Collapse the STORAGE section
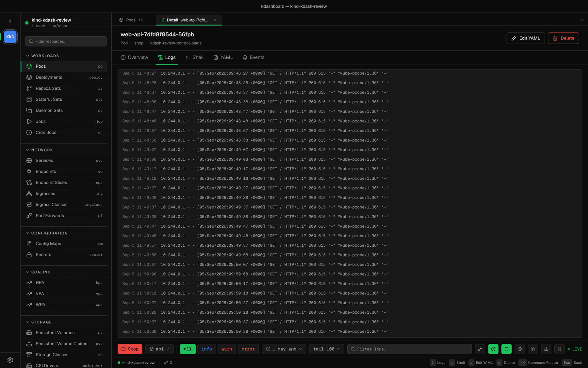 coord(39,322)
